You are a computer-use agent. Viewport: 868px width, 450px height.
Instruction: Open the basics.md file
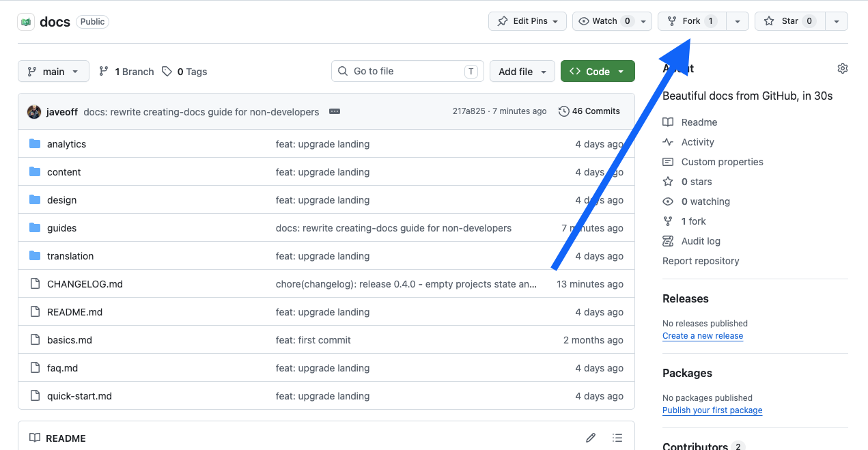click(70, 340)
